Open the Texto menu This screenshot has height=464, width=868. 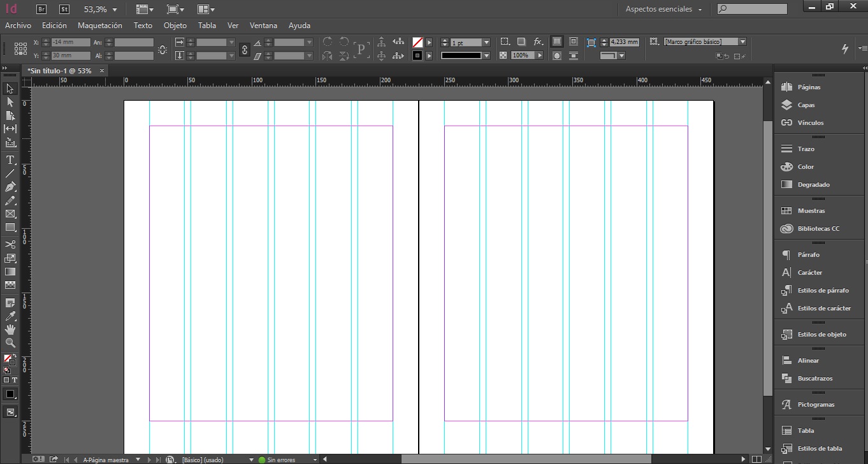[x=143, y=25]
